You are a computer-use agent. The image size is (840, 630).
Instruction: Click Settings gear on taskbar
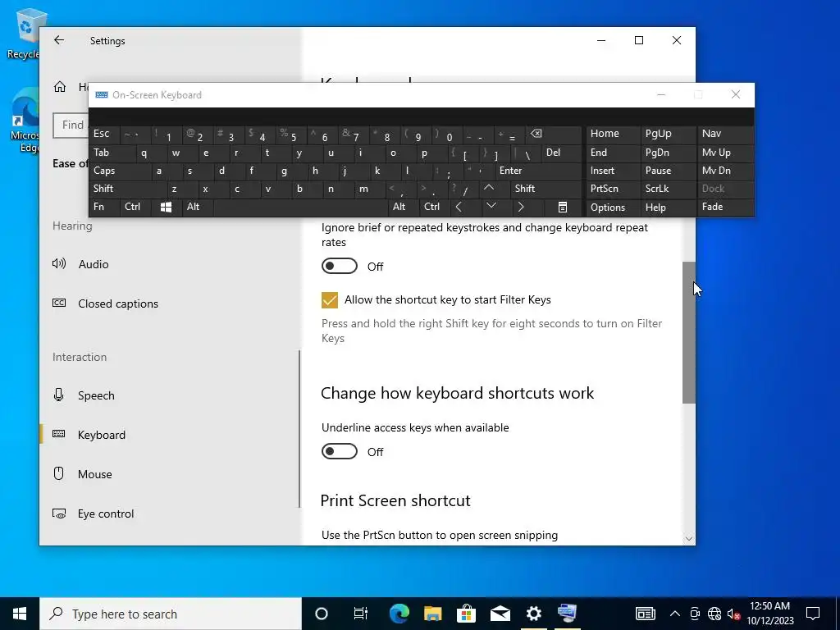coord(533,614)
